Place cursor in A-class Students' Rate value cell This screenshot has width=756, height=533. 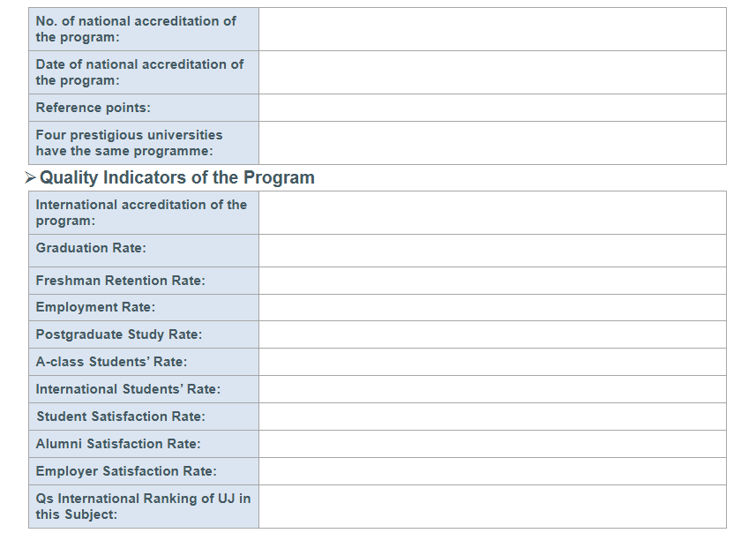[x=492, y=362]
